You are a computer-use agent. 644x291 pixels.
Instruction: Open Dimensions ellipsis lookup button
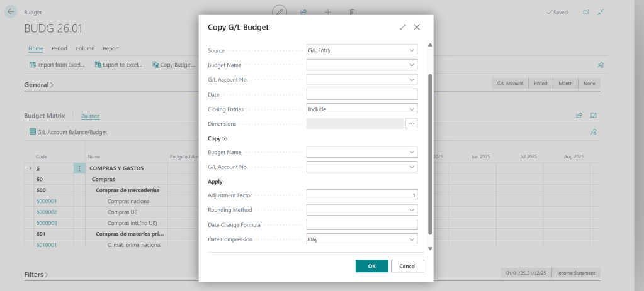click(411, 124)
